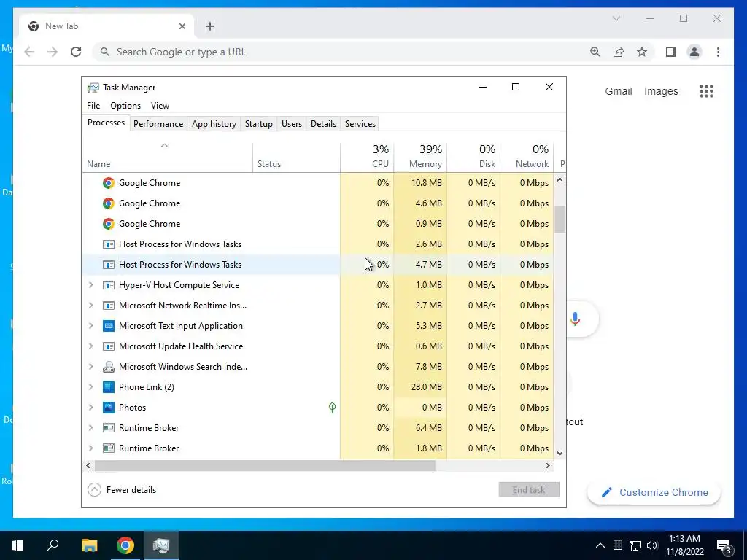Open the Chrome profile avatar

(x=694, y=52)
